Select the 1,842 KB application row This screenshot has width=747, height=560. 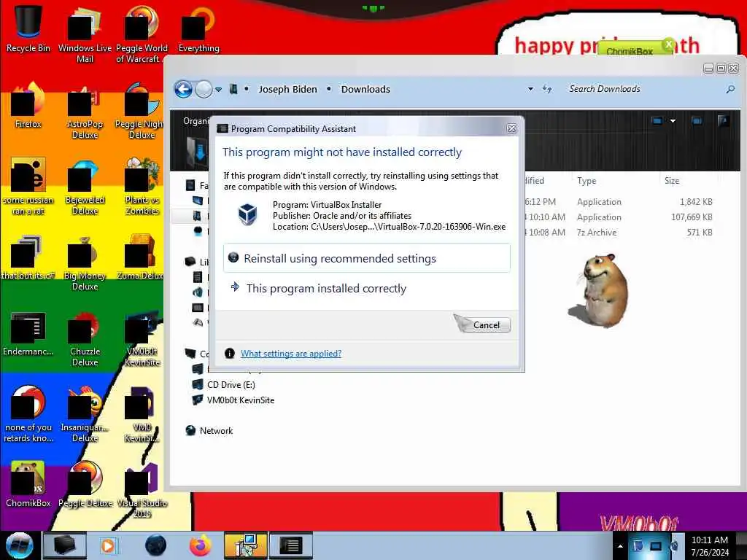pyautogui.click(x=619, y=202)
